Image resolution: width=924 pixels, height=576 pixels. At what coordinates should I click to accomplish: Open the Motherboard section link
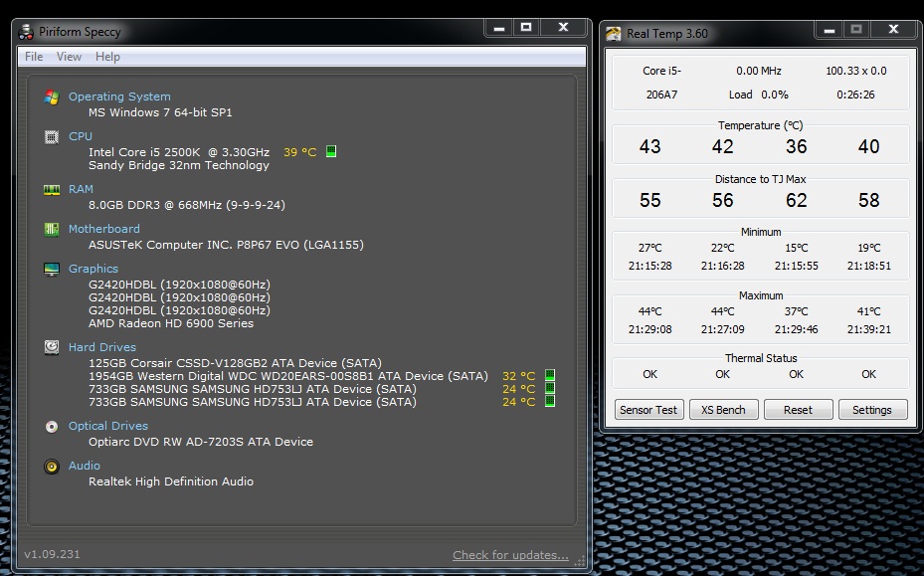coord(104,229)
